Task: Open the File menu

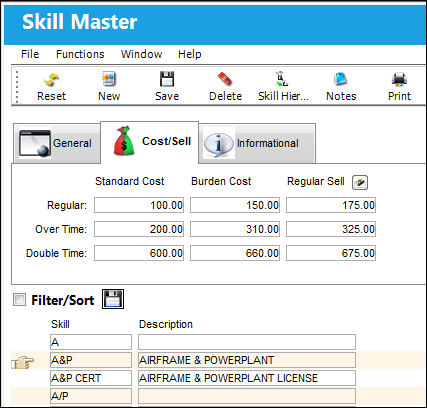Action: (x=30, y=54)
